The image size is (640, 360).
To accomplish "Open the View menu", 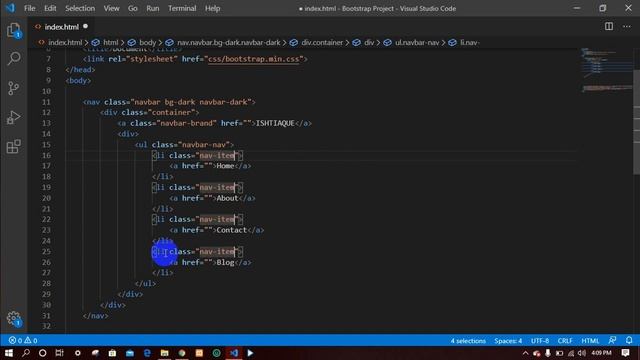I will [x=111, y=8].
